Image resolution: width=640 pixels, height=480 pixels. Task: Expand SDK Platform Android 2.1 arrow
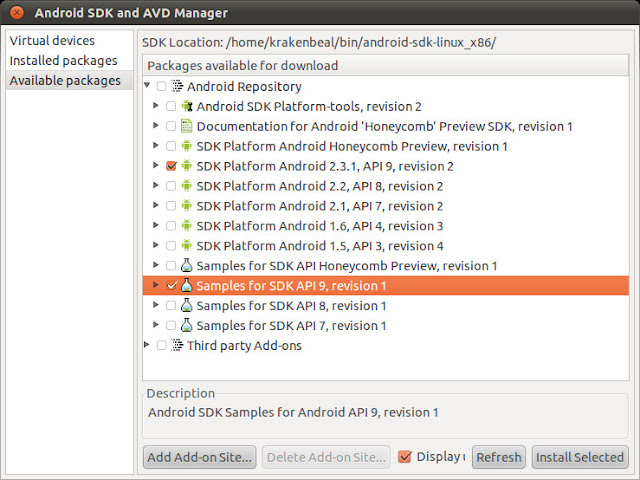pyautogui.click(x=156, y=205)
